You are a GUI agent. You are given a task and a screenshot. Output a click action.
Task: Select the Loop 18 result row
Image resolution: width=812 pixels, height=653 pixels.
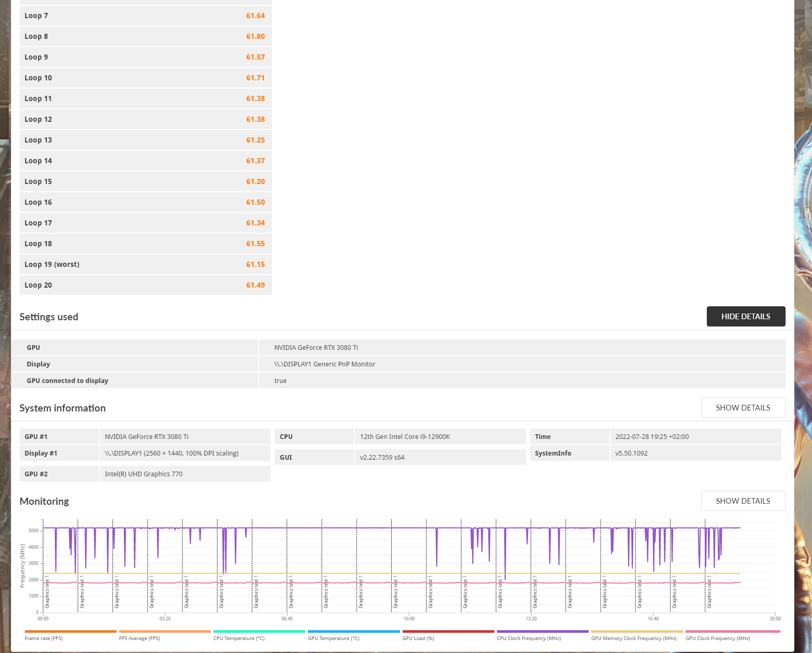coord(146,244)
